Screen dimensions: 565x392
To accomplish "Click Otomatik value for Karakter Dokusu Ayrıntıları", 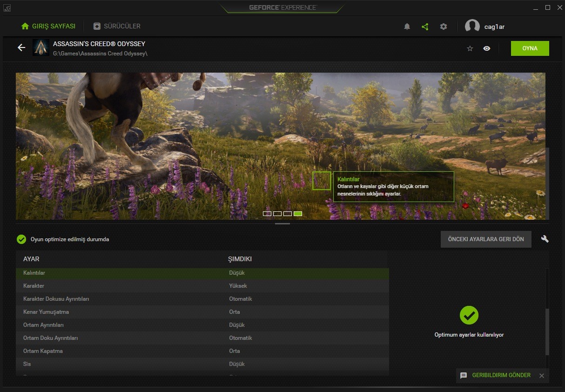I will [x=241, y=299].
